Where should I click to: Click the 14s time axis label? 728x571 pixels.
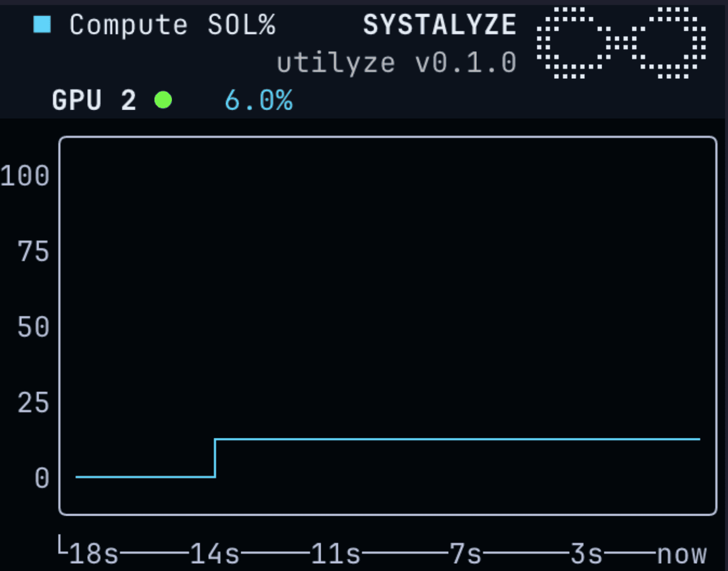215,554
